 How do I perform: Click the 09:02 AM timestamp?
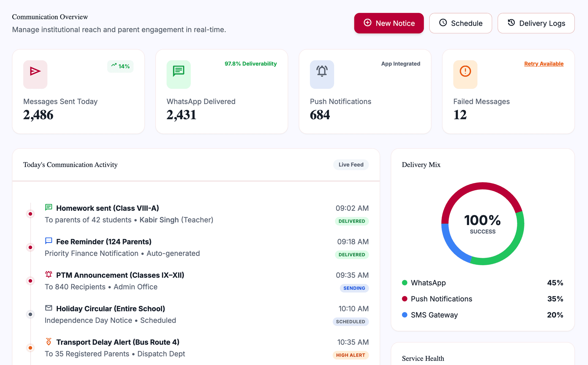(x=352, y=208)
